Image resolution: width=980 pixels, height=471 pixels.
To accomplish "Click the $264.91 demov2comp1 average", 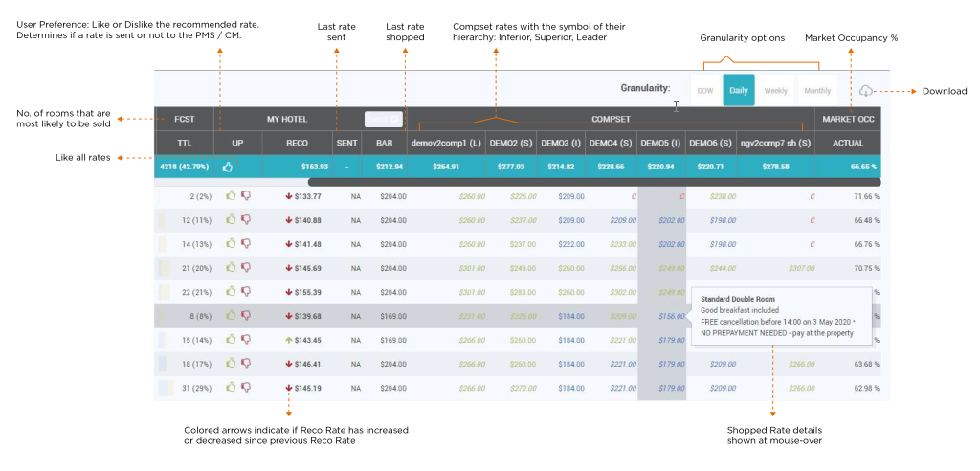I will click(x=446, y=167).
